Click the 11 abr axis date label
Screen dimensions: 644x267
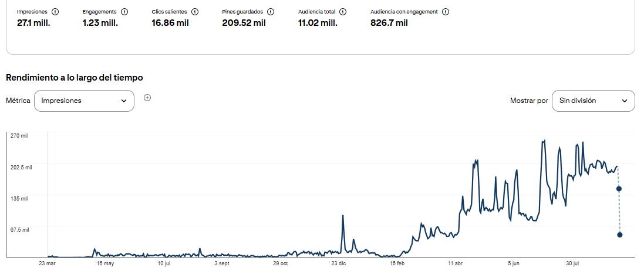pyautogui.click(x=456, y=263)
